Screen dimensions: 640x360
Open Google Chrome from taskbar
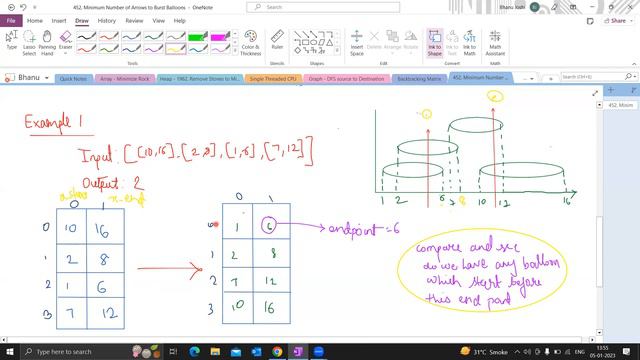coord(277,351)
